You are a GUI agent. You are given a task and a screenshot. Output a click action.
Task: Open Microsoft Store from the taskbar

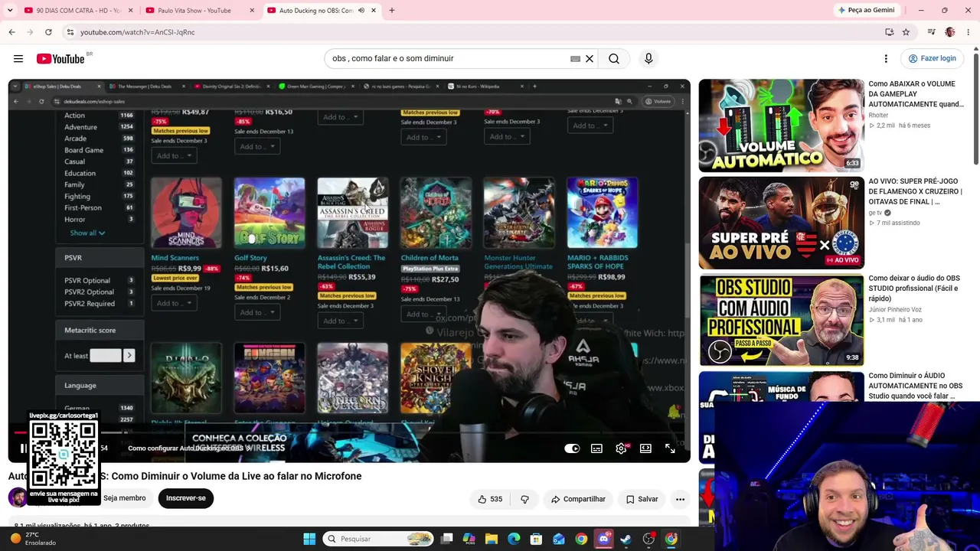click(536, 539)
